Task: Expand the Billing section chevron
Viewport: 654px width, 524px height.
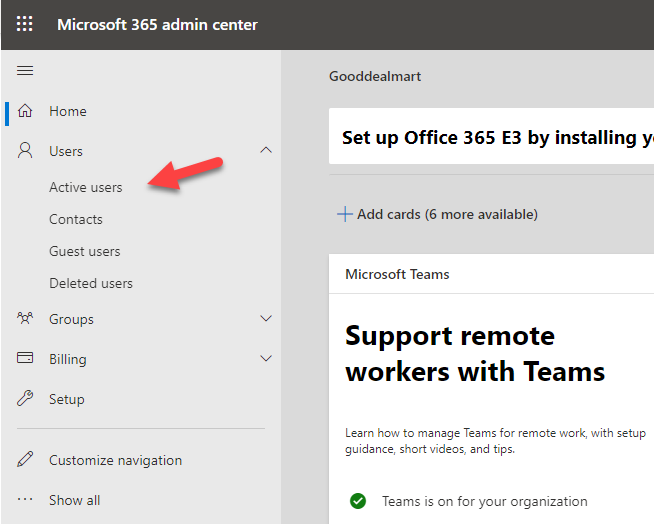Action: [266, 358]
